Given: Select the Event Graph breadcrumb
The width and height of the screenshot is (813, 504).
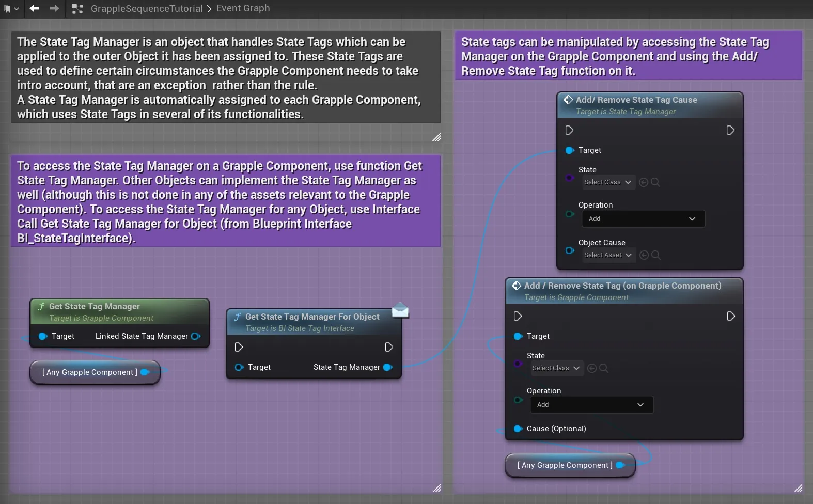Looking at the screenshot, I should click(x=243, y=8).
